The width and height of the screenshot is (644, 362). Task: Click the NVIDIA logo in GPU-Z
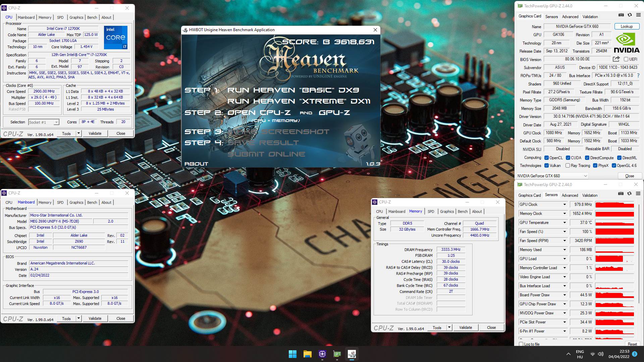point(626,43)
